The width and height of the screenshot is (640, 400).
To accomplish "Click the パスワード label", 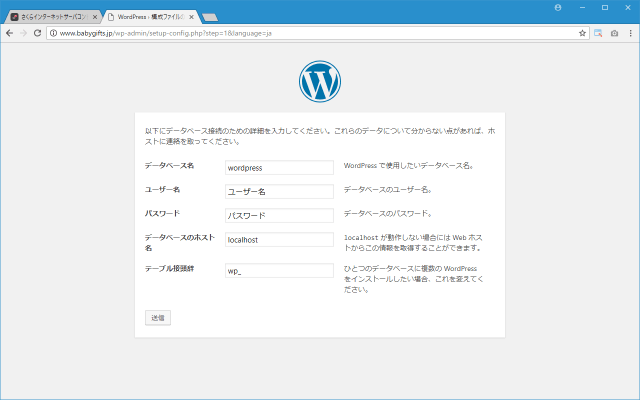I will pyautogui.click(x=162, y=213).
